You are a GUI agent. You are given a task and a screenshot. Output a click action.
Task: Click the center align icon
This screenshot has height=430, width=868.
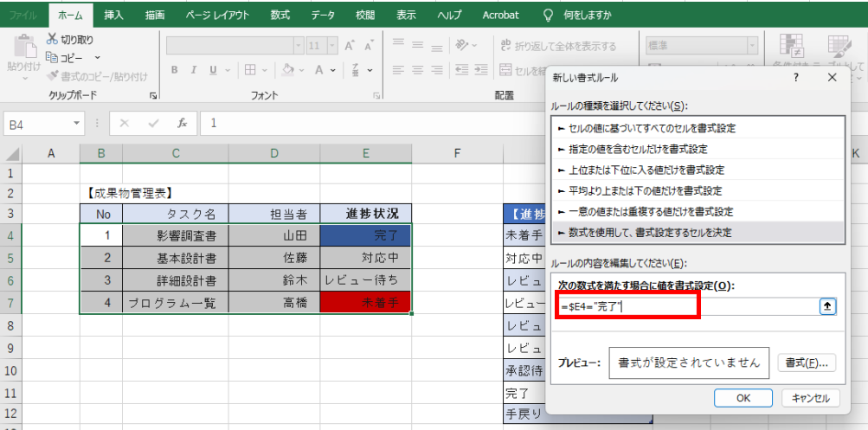point(418,70)
